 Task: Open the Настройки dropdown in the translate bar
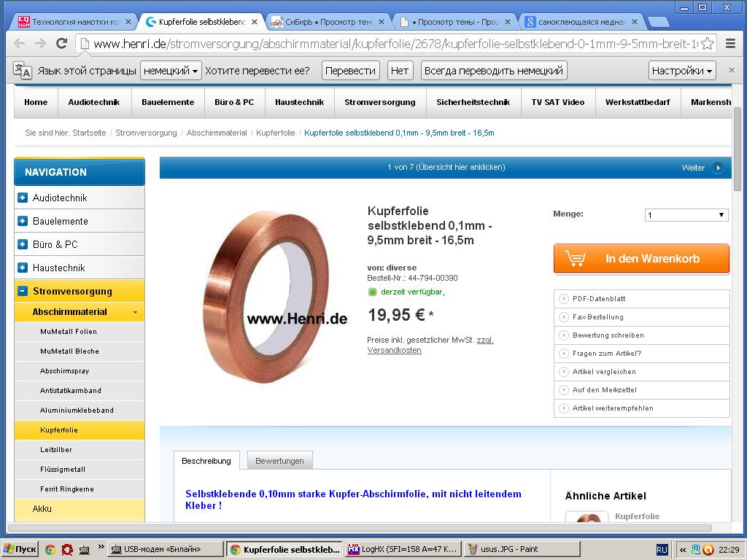(682, 71)
